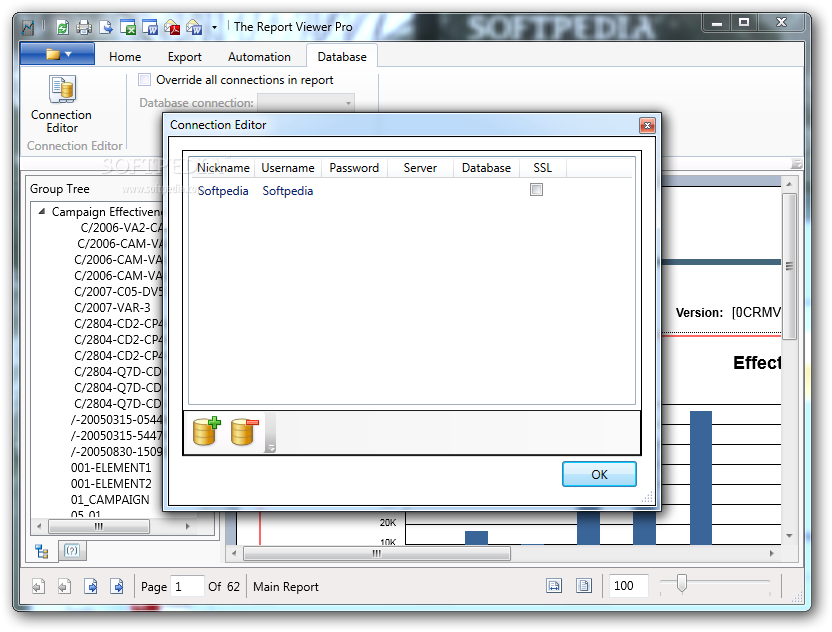Image resolution: width=832 pixels, height=632 pixels.
Task: Select the Softpedia username cell
Action: (x=288, y=191)
